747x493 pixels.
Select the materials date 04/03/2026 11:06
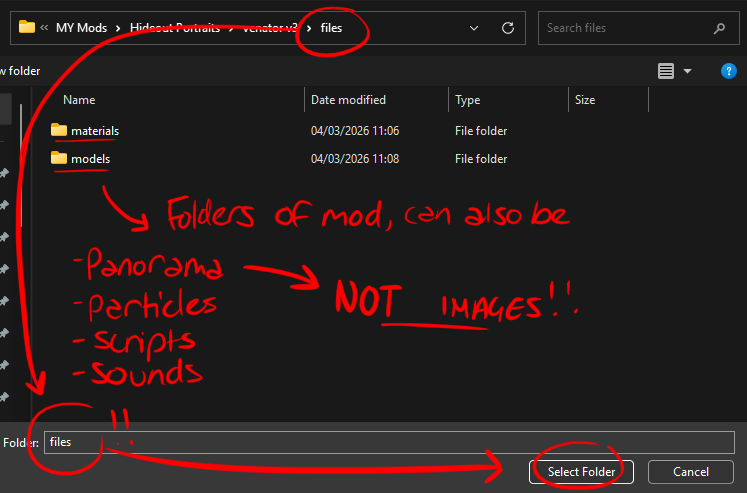pyautogui.click(x=355, y=131)
